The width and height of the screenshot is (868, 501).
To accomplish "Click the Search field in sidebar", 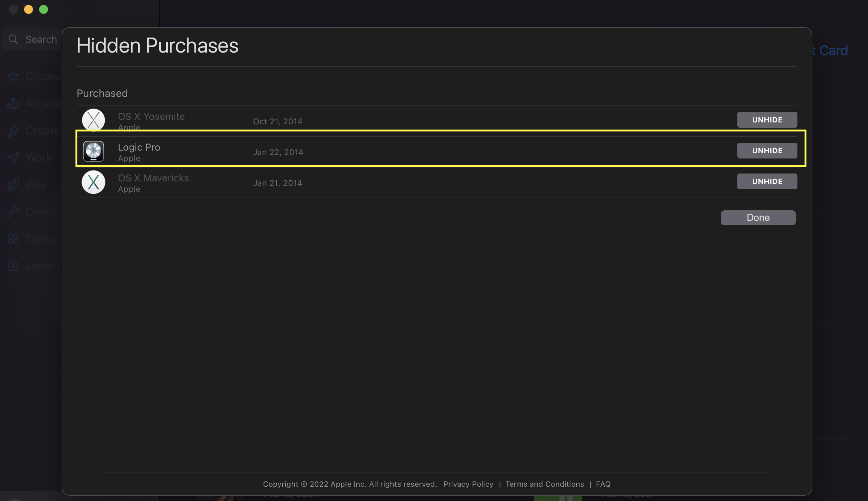I will click(38, 39).
